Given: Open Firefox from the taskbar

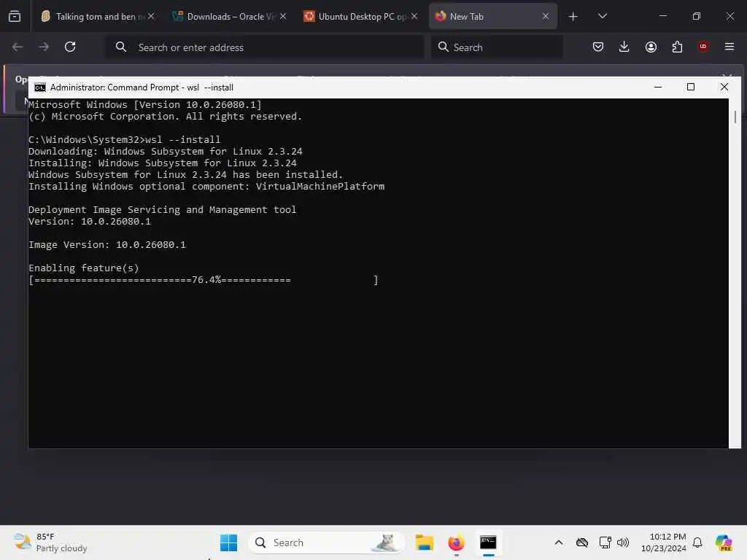Looking at the screenshot, I should pos(456,542).
